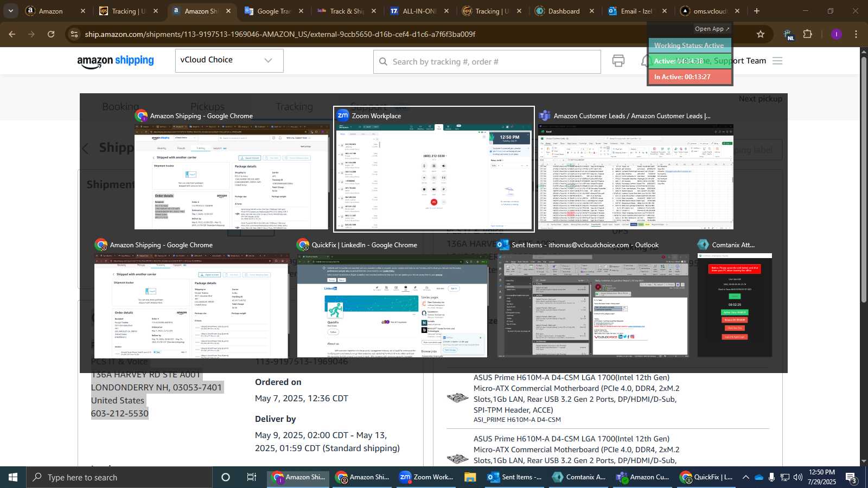Click Open App on the status widget
Viewport: 868px width, 488px height.
click(x=712, y=29)
